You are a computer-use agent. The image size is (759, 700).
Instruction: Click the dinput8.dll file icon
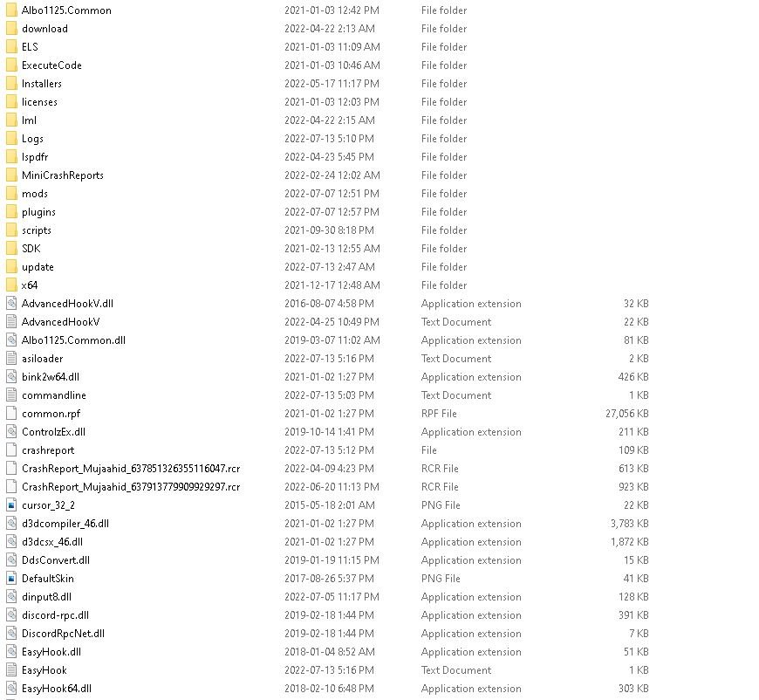pos(11,597)
